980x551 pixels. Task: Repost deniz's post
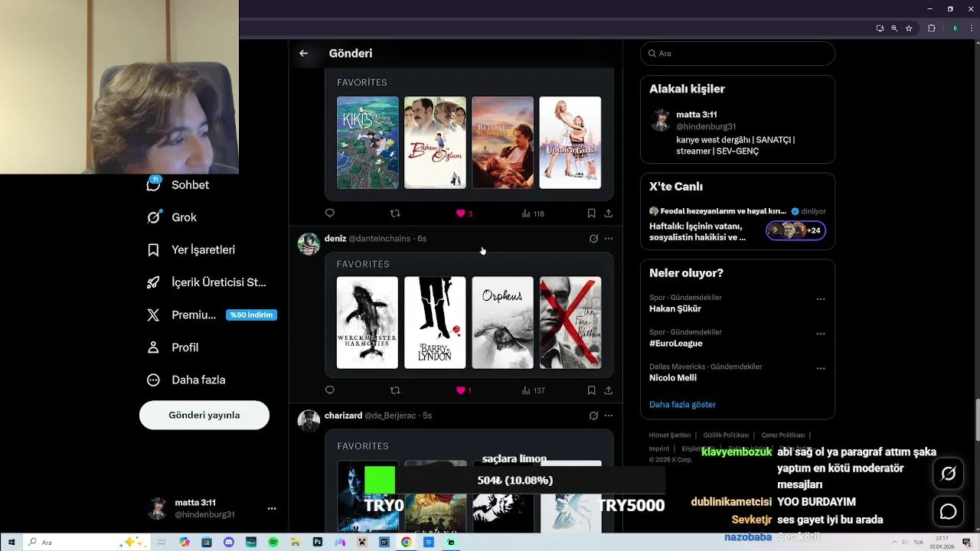395,390
